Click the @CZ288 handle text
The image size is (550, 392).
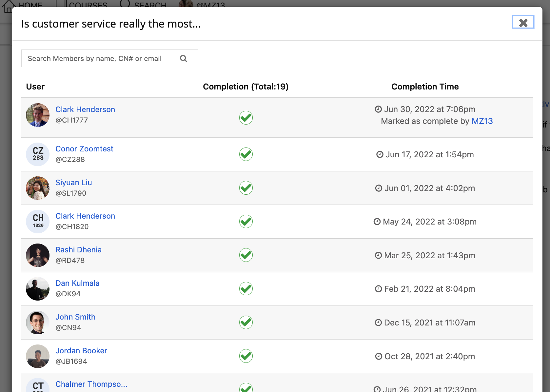click(70, 159)
